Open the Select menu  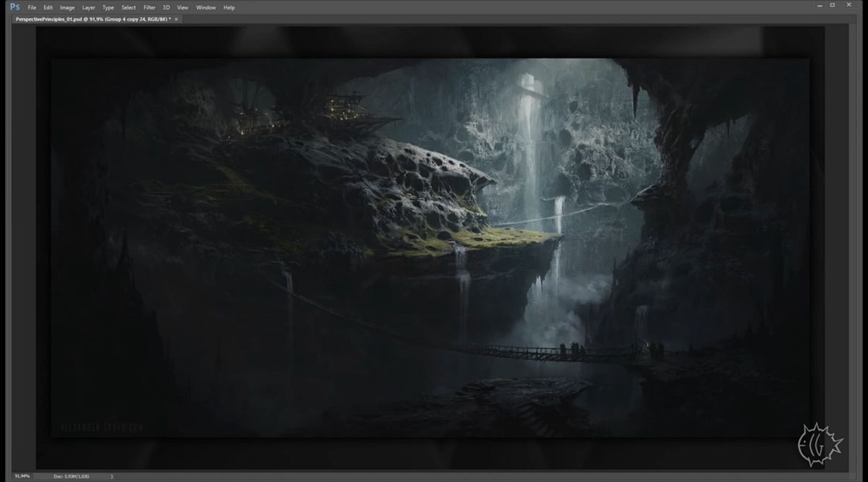pos(129,7)
